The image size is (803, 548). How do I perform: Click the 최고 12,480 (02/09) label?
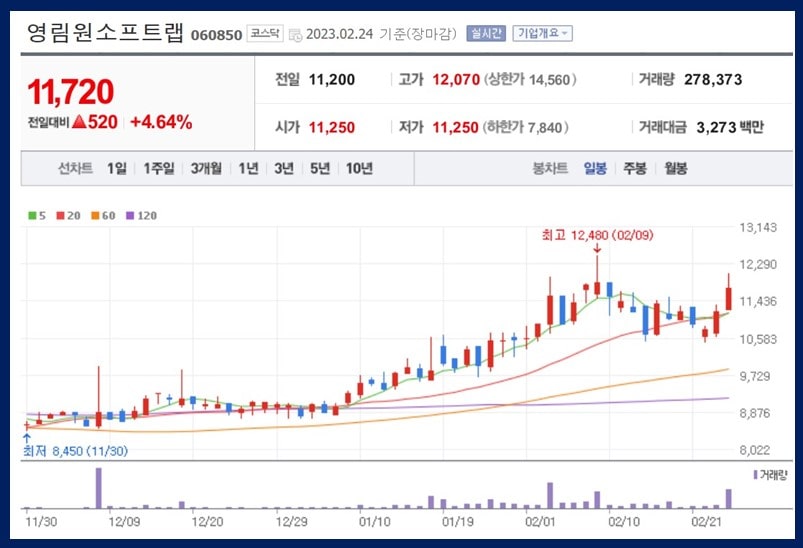tap(598, 236)
